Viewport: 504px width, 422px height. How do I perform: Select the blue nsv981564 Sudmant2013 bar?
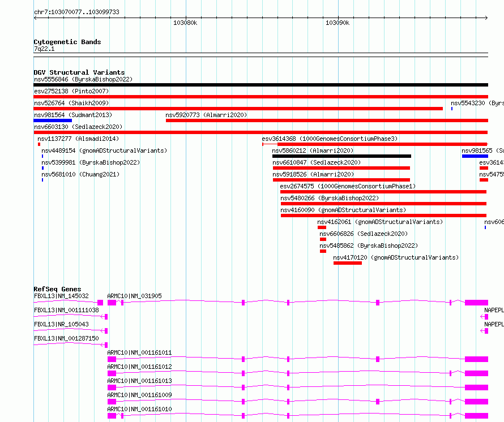coord(53,120)
